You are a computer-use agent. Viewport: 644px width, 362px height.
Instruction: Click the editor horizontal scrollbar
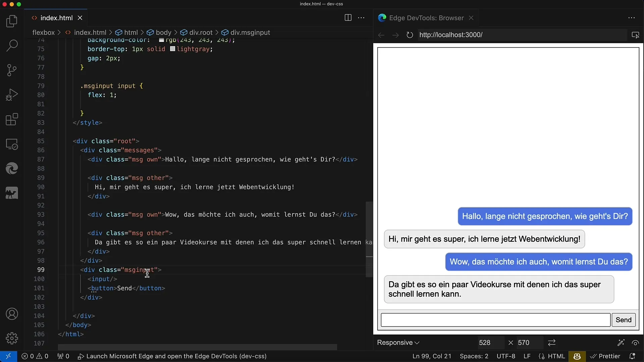coord(197,347)
